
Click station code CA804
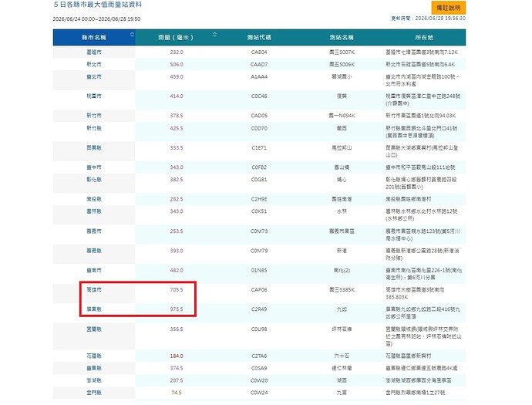[259, 52]
